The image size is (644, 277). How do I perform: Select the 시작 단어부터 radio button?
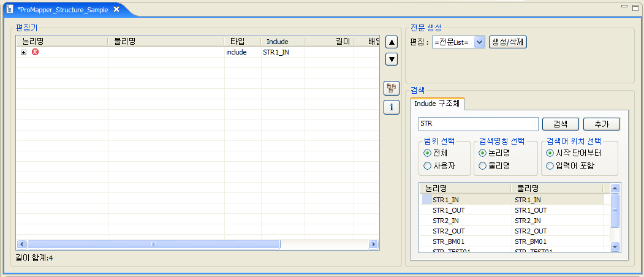(550, 153)
